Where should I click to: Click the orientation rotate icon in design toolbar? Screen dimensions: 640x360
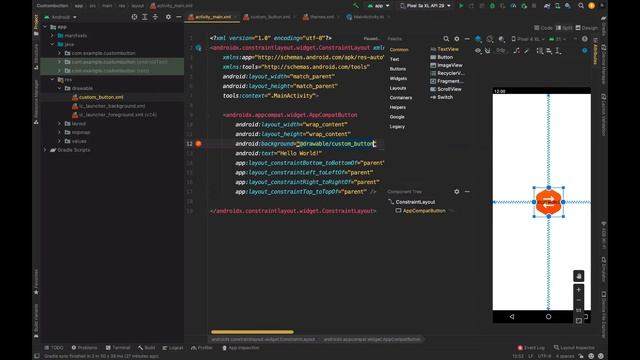pos(490,39)
